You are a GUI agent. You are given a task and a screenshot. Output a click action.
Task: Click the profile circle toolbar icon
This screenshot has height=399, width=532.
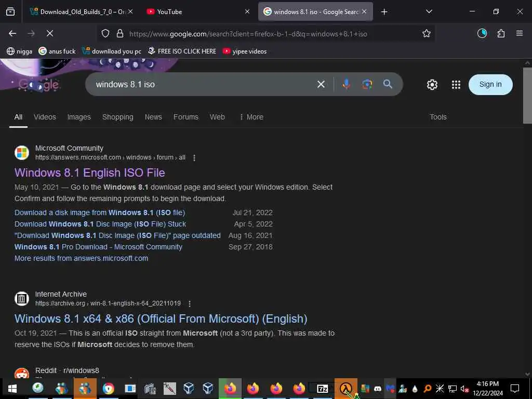[482, 33]
